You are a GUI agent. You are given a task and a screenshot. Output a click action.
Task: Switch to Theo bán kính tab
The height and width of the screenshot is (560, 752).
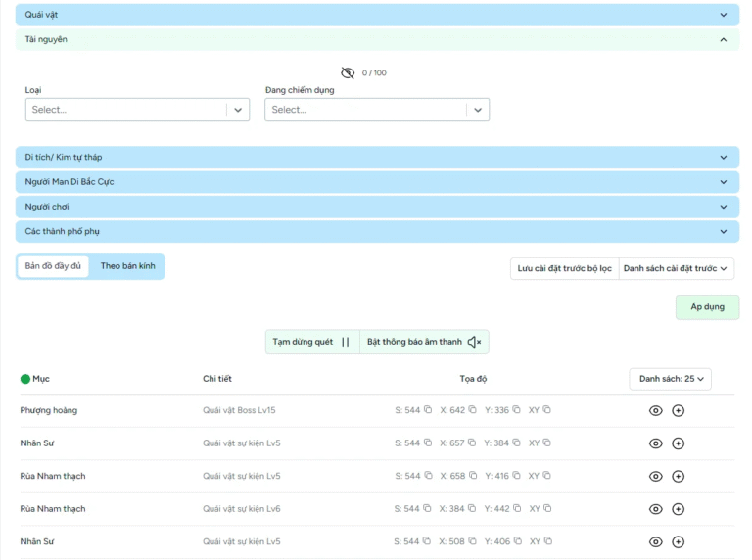pyautogui.click(x=127, y=266)
